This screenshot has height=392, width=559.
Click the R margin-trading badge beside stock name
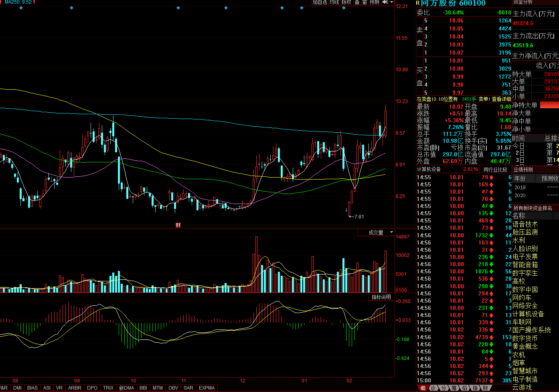click(x=418, y=3)
